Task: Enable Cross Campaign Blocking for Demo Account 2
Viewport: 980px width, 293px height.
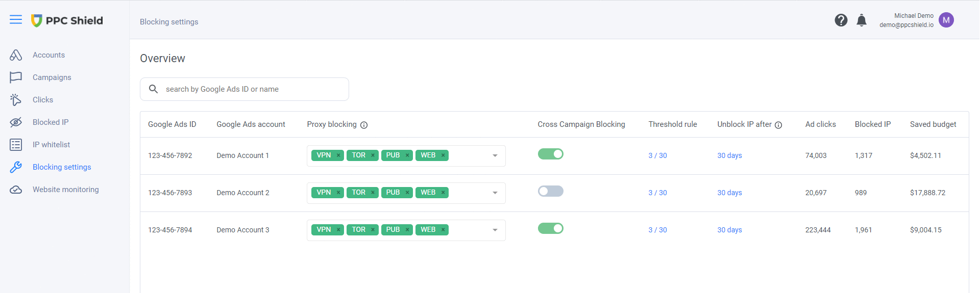Action: click(x=550, y=191)
